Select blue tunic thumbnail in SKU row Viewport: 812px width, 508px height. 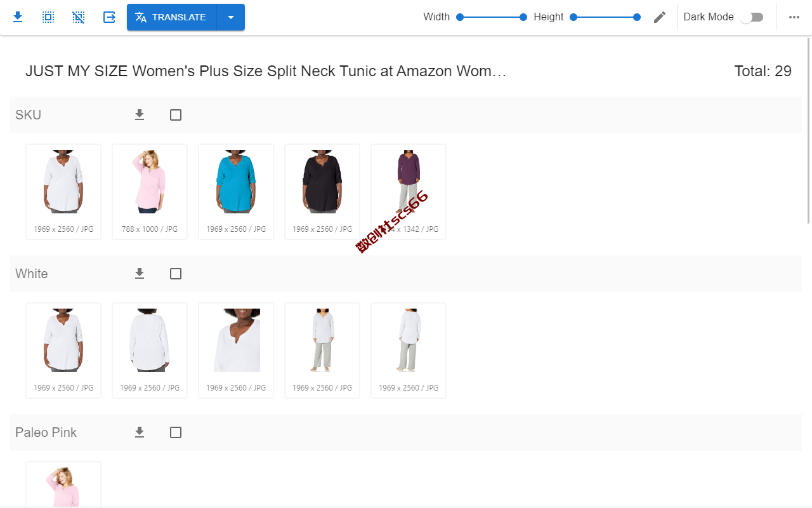point(236,192)
